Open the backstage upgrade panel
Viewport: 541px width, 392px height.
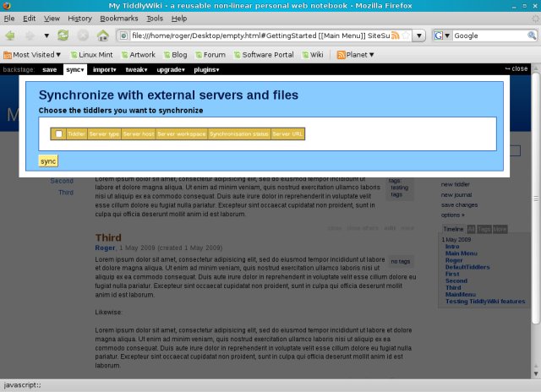[171, 69]
